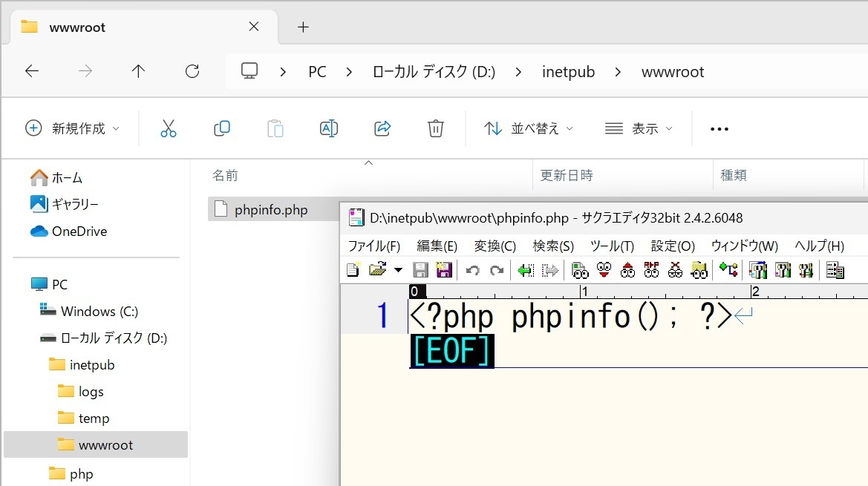
Task: Cut the selected file in Explorer
Action: tap(169, 128)
